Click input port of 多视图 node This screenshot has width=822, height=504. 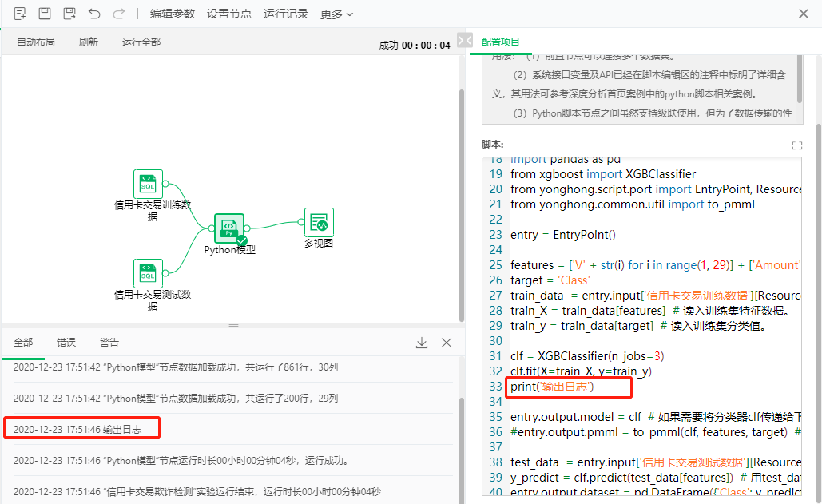pos(301,222)
